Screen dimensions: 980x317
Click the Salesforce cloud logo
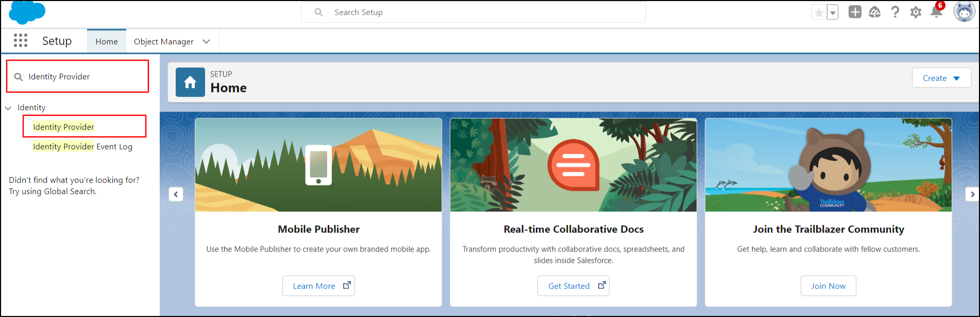tap(27, 12)
